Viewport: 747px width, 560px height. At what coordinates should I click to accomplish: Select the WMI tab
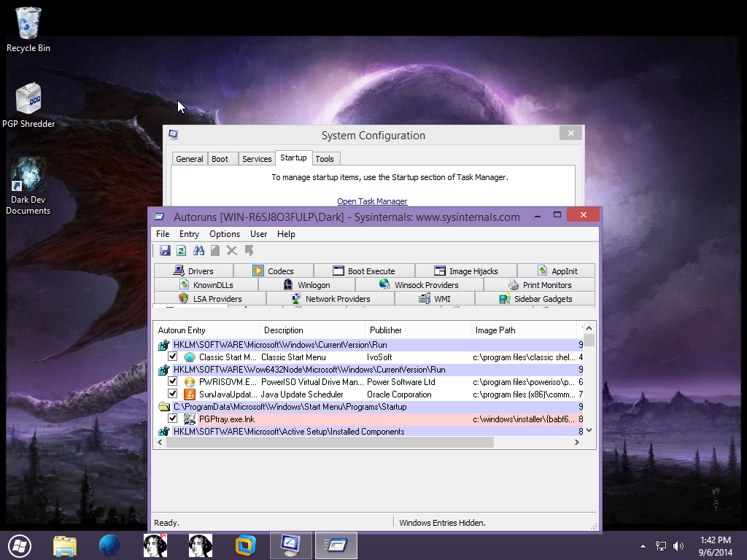tap(435, 298)
